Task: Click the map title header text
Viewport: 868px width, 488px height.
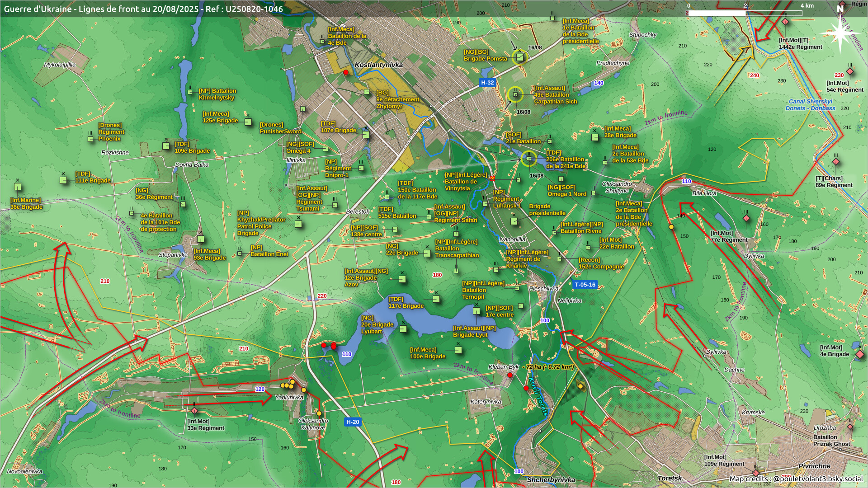Action: (143, 9)
